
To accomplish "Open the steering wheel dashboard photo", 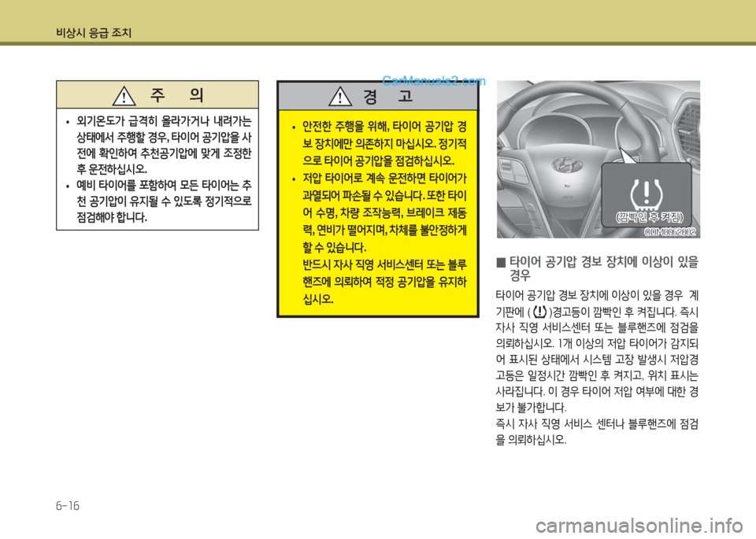I will 598,160.
